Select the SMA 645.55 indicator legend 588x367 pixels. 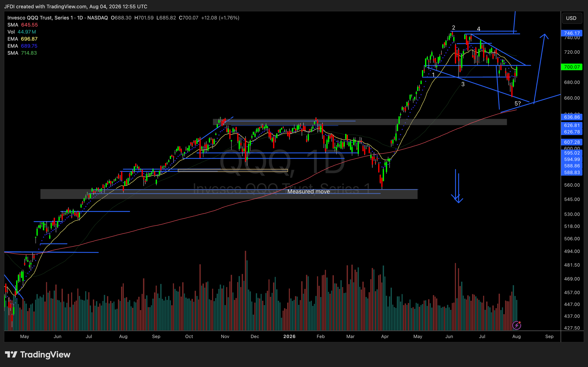(x=23, y=25)
